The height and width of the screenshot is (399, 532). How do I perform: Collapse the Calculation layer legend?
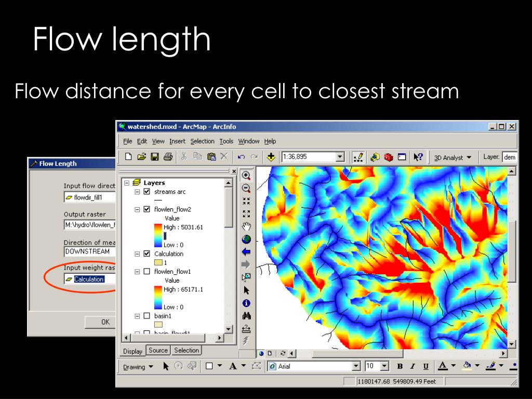[x=137, y=254]
